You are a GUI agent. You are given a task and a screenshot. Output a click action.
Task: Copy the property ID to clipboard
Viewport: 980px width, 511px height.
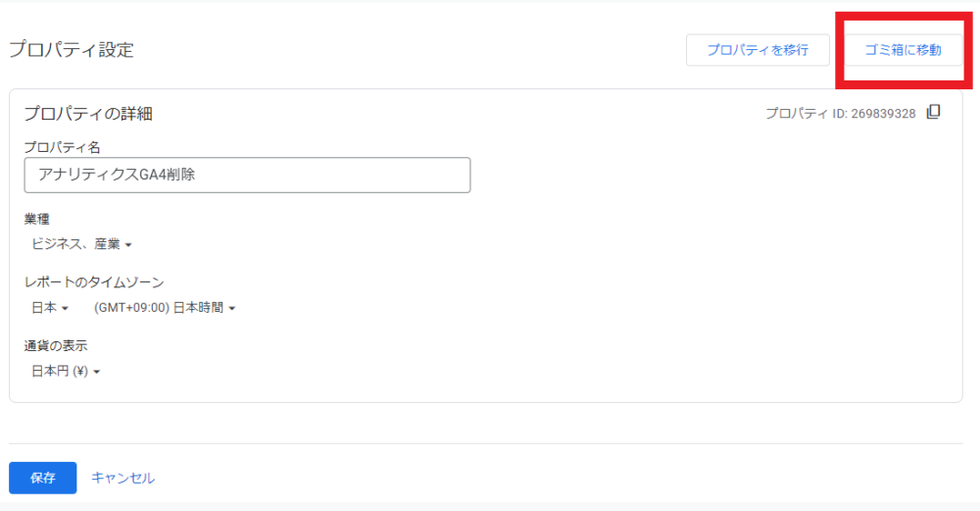tap(933, 113)
